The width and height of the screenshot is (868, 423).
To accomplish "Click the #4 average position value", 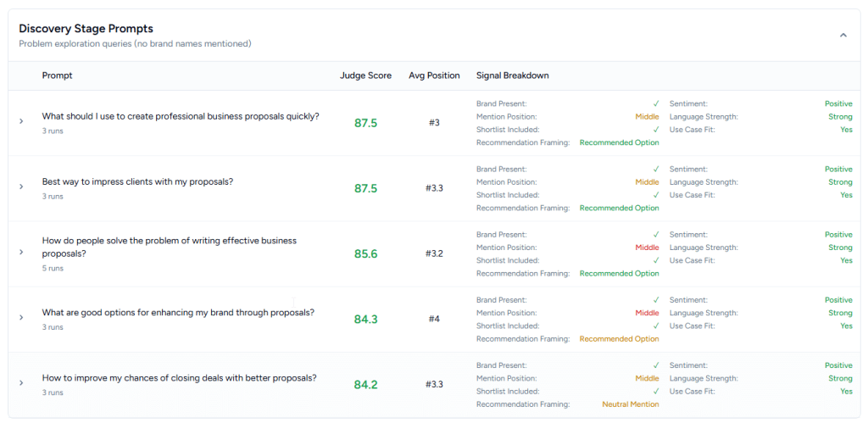I will pos(434,319).
